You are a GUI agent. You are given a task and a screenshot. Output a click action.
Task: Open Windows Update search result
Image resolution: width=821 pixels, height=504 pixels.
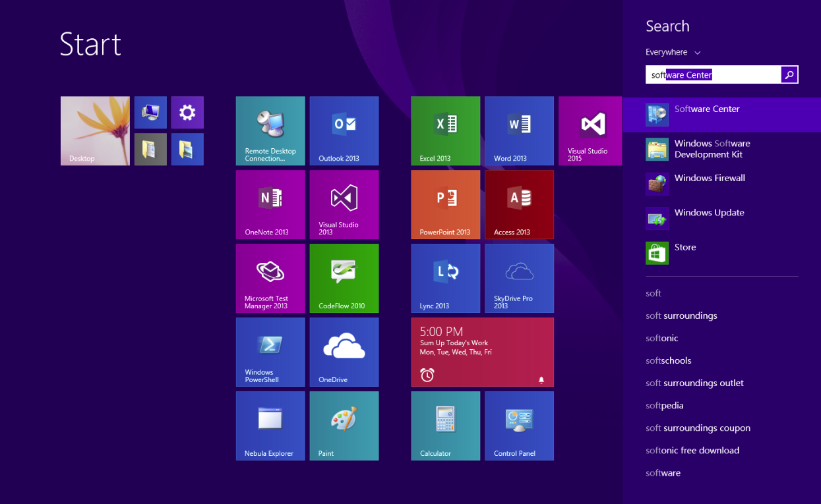[x=721, y=219]
